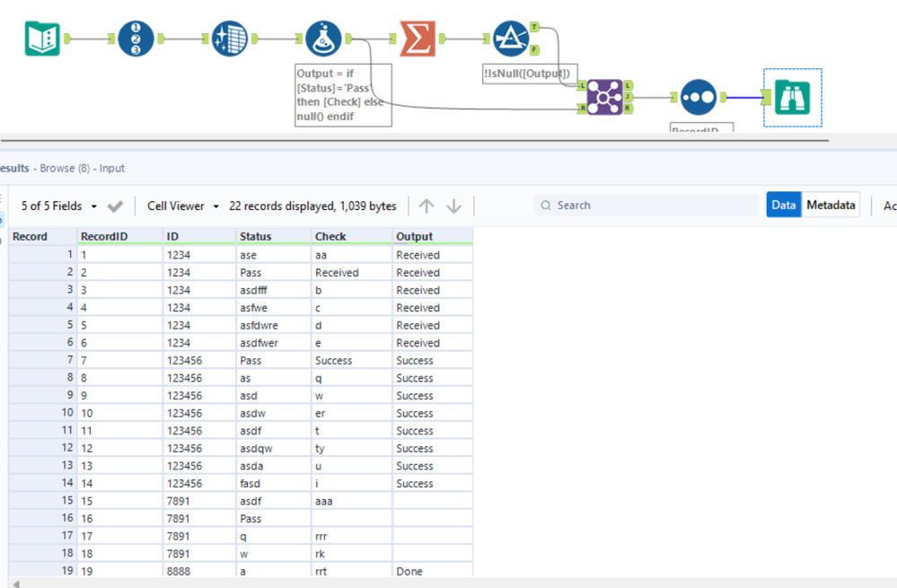Select Status cell 'asda' in record 13
Image resolution: width=897 pixels, height=588 pixels.
[274, 466]
